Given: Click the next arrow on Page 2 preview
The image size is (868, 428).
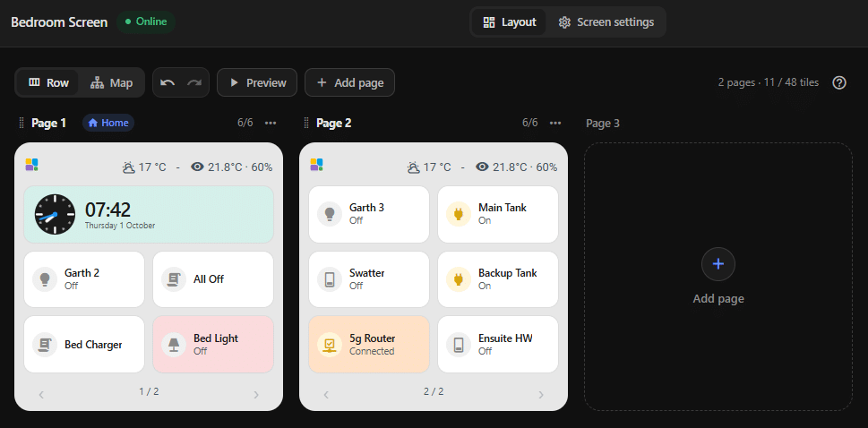Looking at the screenshot, I should (x=541, y=395).
